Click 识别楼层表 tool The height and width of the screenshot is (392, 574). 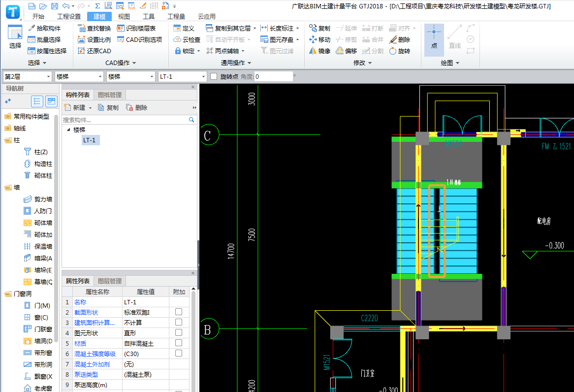pos(136,28)
